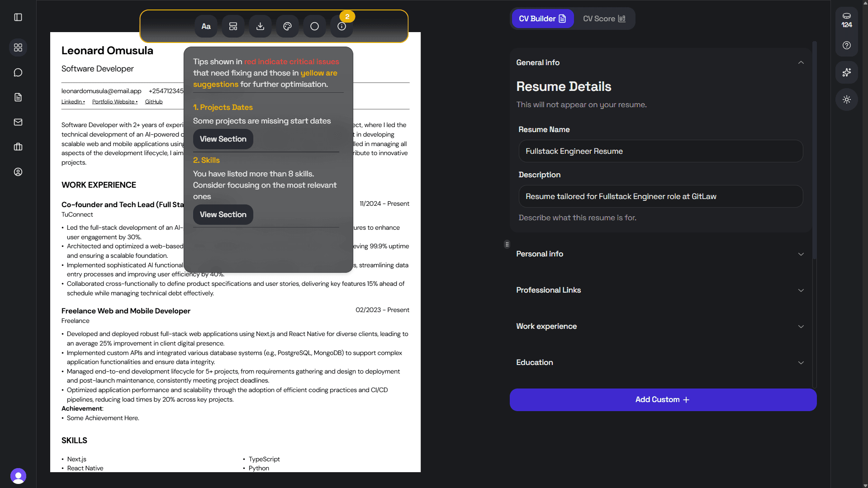Click the Add Custom button
This screenshot has width=868, height=488.
[x=663, y=399]
